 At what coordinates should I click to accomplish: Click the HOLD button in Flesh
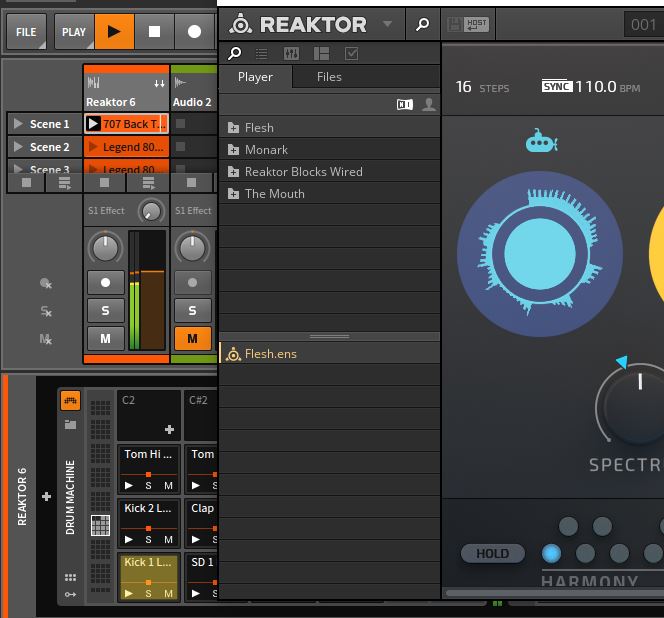click(492, 554)
